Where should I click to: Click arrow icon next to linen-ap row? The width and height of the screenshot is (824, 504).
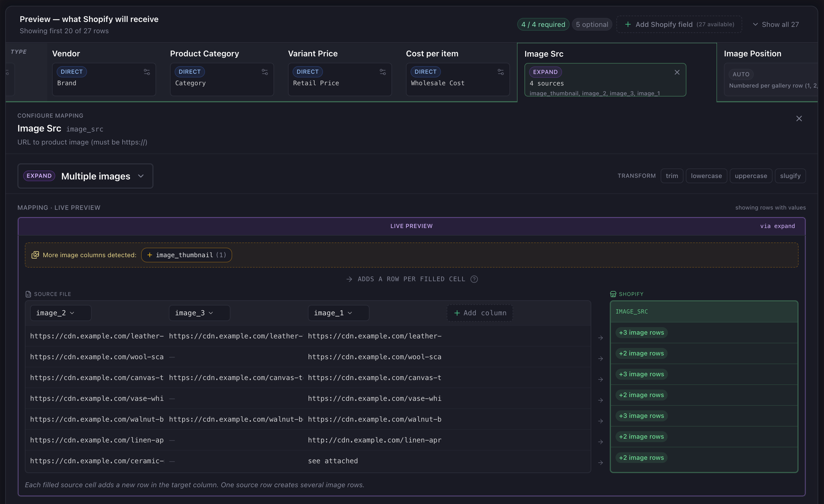click(x=601, y=442)
